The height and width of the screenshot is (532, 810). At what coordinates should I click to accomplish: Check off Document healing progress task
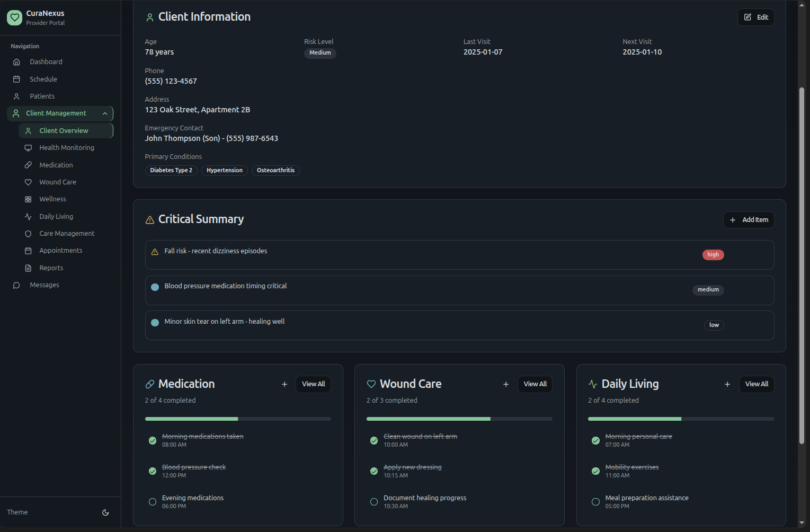(373, 501)
